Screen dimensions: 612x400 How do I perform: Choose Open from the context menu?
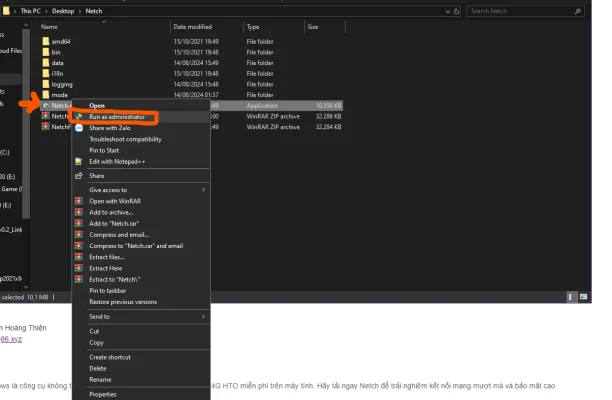[97, 106]
